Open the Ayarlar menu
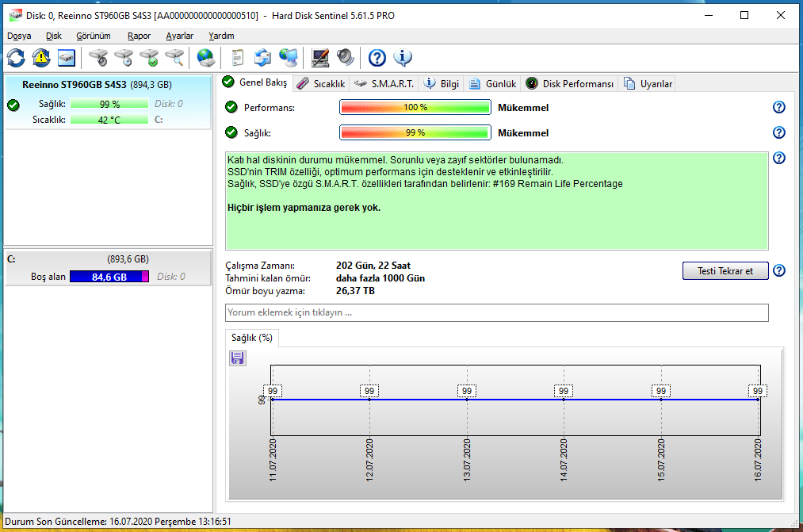The image size is (803, 532). click(x=180, y=36)
